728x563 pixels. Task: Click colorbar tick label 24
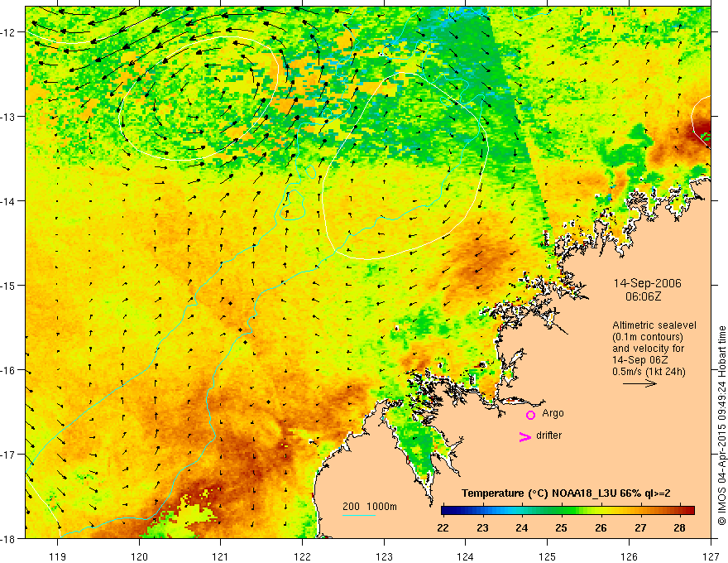click(522, 528)
